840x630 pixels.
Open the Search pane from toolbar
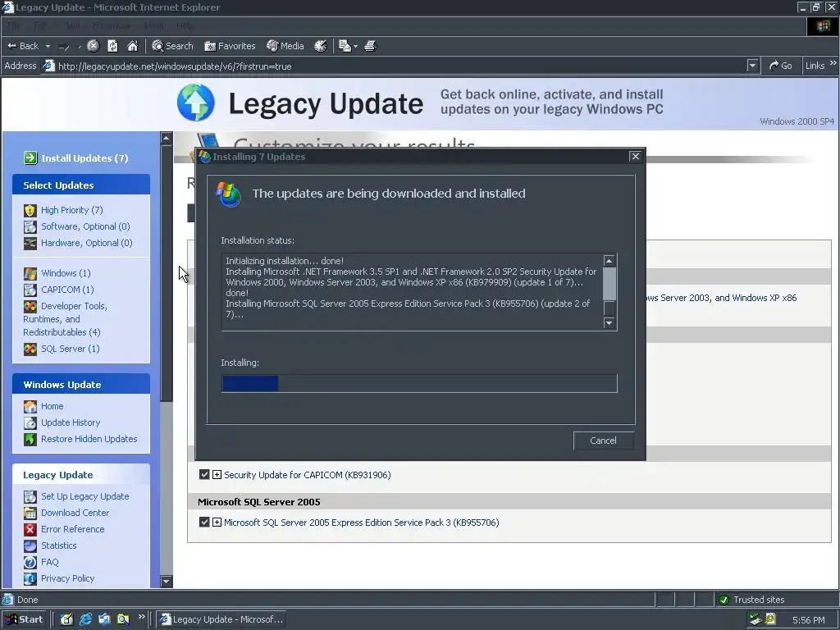pyautogui.click(x=172, y=46)
